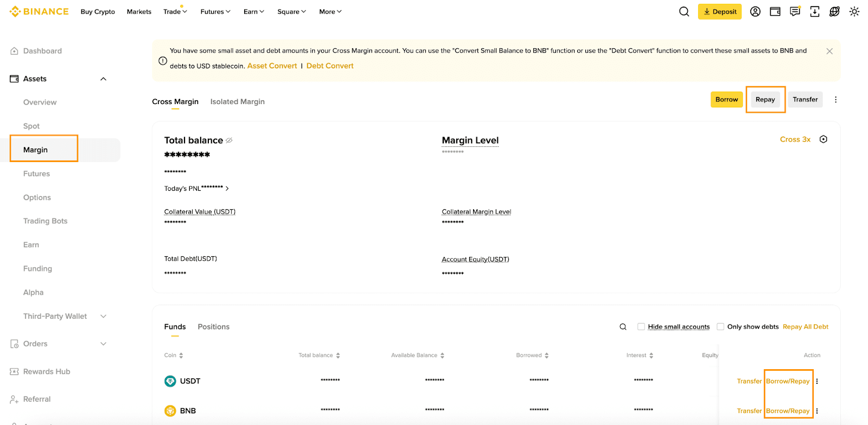Open the download app icon

(815, 11)
